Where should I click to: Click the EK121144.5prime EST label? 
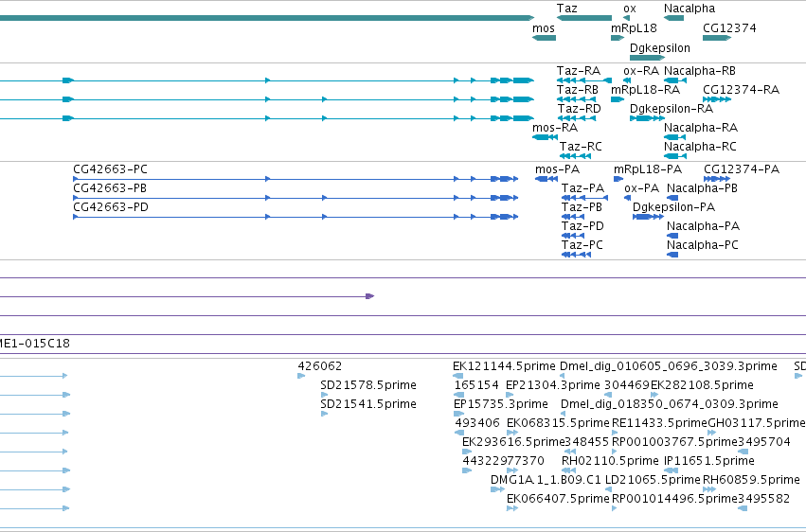coord(504,366)
